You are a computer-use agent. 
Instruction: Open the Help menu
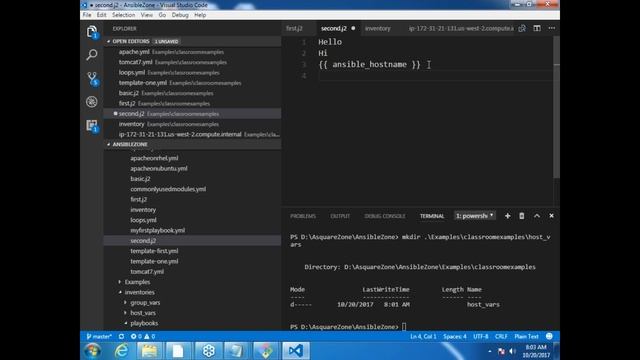pyautogui.click(x=200, y=15)
